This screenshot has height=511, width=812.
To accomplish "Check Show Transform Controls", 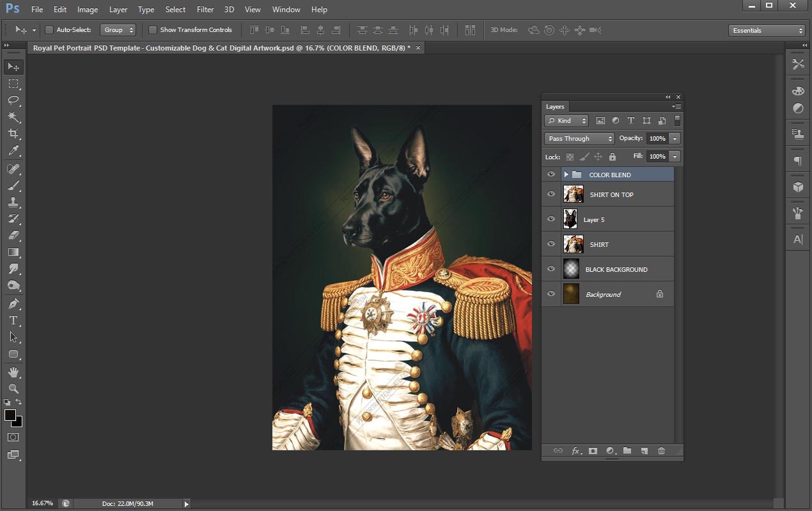I will [x=153, y=30].
